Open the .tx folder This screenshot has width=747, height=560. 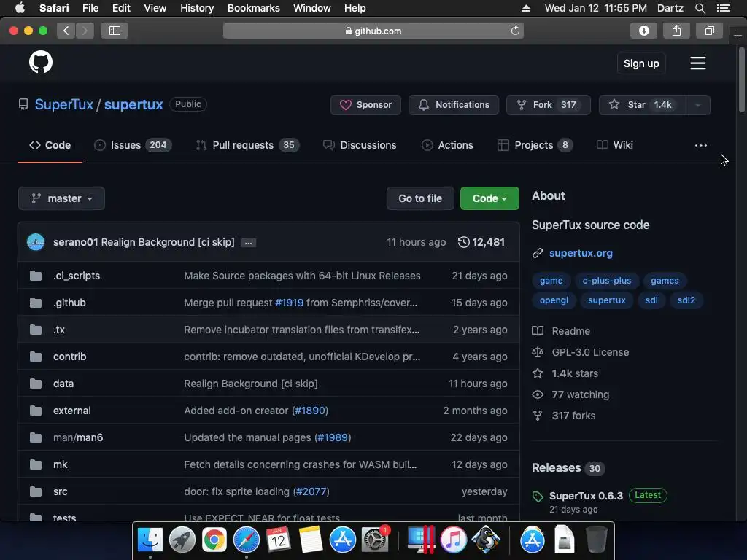[x=59, y=330]
